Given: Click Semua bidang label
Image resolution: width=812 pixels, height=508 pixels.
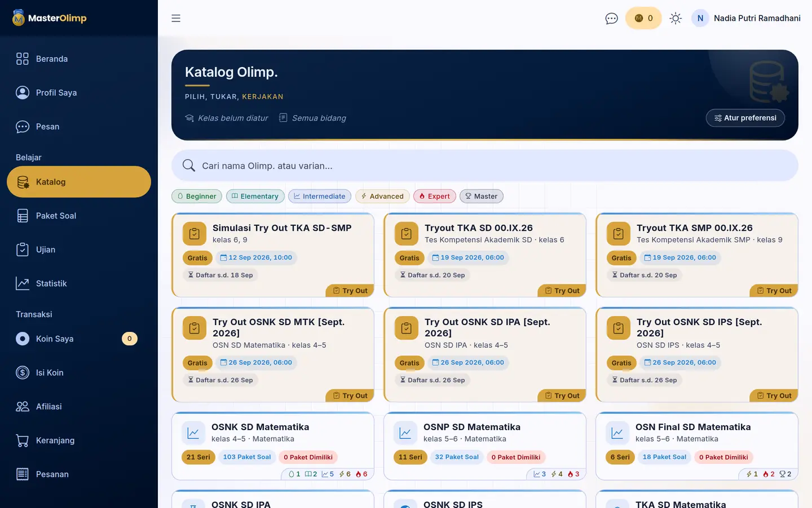Looking at the screenshot, I should pyautogui.click(x=312, y=118).
